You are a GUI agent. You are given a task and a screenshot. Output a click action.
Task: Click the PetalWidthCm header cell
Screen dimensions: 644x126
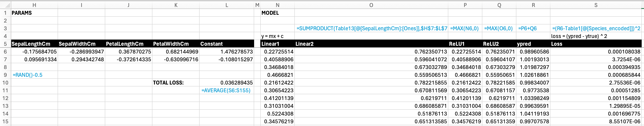pos(176,44)
